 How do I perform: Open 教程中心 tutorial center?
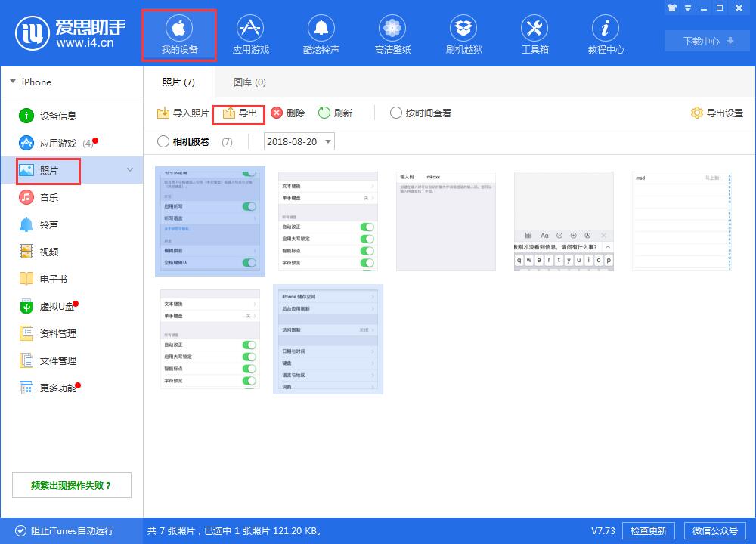pyautogui.click(x=605, y=34)
